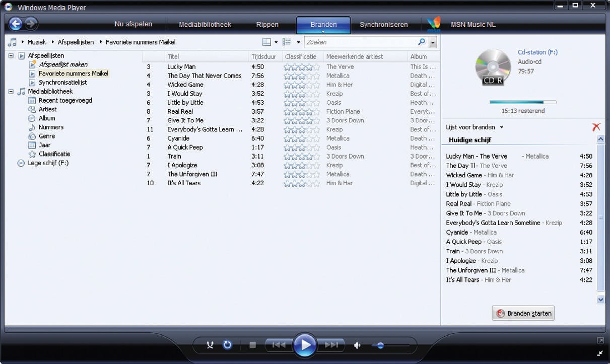Skip to previous track
The image size is (610, 364).
(279, 345)
